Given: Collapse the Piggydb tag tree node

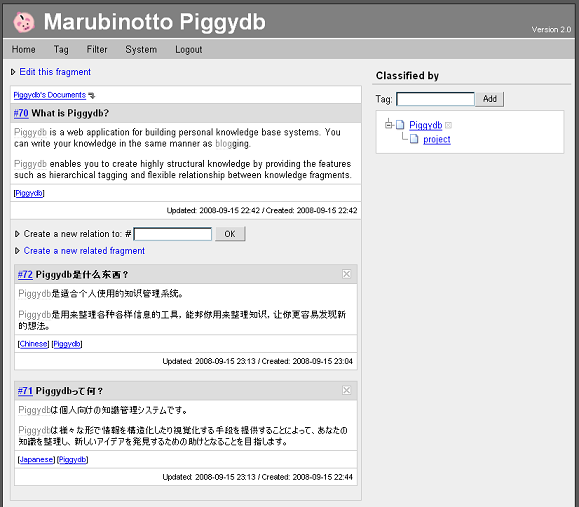Looking at the screenshot, I should tap(388, 125).
